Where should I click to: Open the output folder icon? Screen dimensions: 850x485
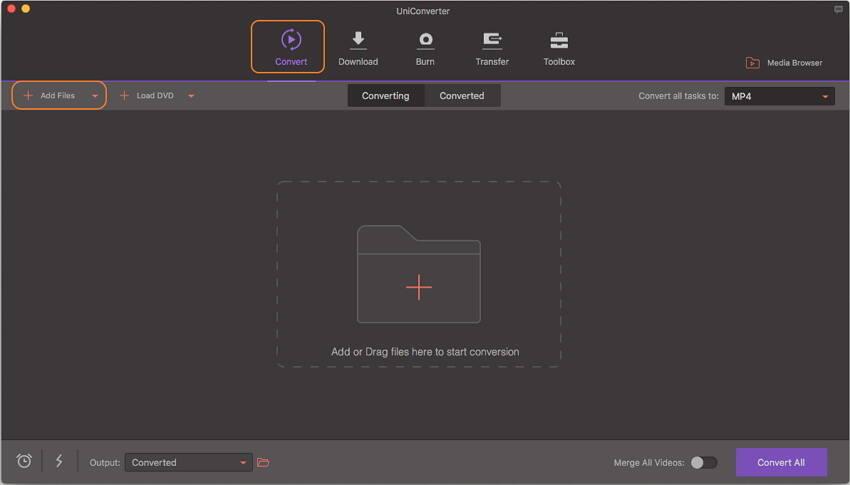pos(263,462)
